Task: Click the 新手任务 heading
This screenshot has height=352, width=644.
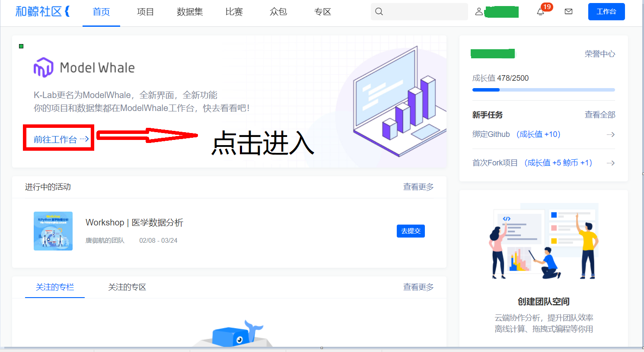Action: [488, 115]
